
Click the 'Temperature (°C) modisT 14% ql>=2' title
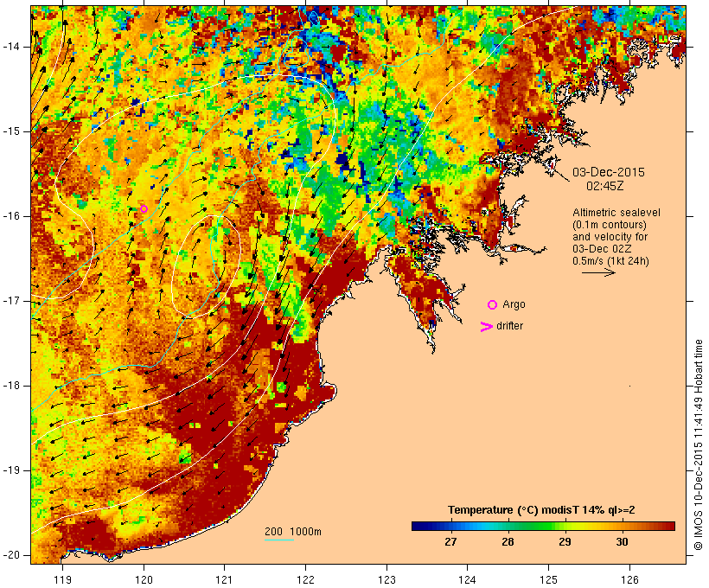(541, 510)
